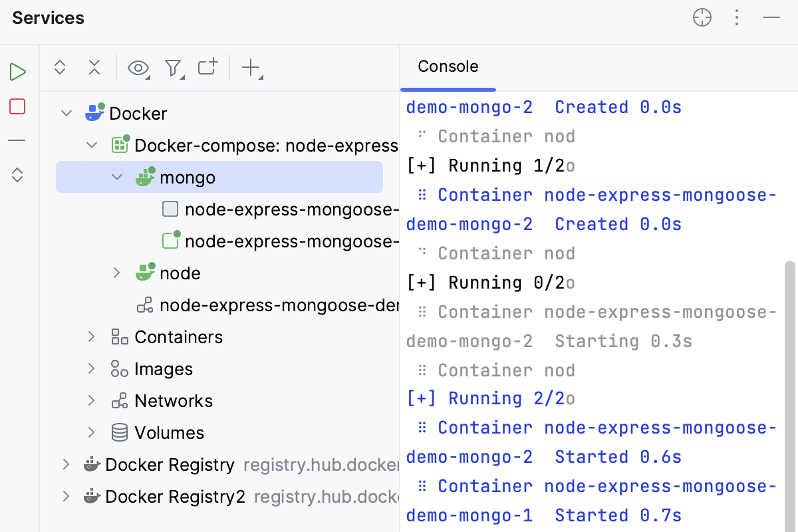Click the Open in New Tab icon

(x=207, y=67)
